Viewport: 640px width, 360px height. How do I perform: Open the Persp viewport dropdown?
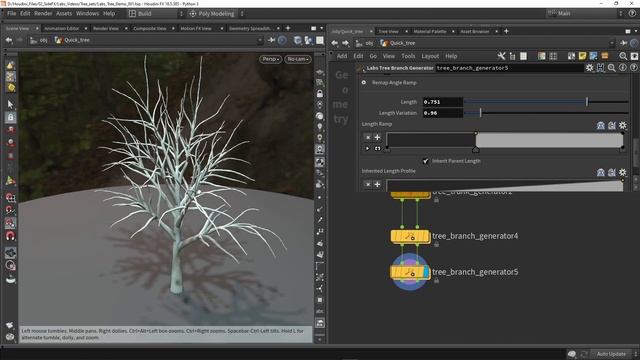coord(270,59)
